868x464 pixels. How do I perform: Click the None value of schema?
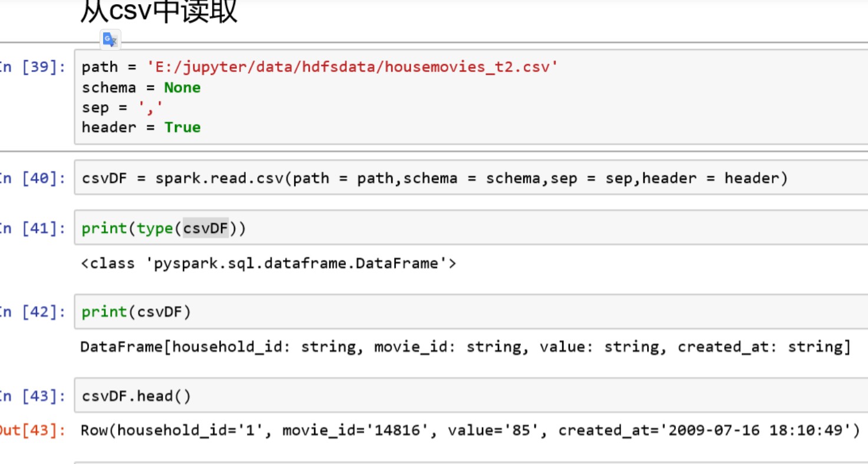click(182, 88)
